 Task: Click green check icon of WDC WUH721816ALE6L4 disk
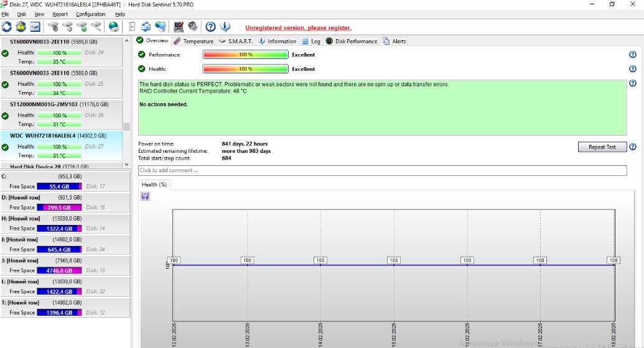coord(5,147)
